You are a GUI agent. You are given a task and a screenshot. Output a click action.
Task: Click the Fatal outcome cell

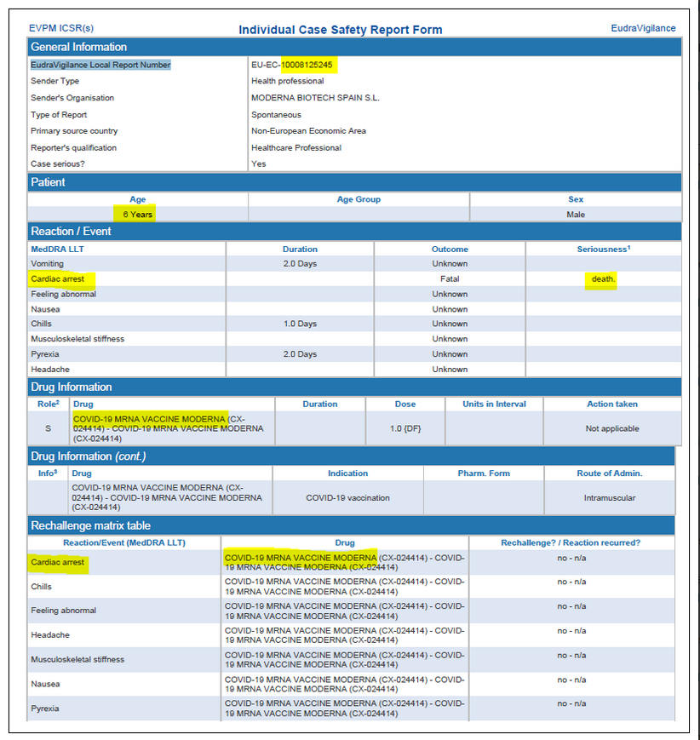(x=449, y=278)
